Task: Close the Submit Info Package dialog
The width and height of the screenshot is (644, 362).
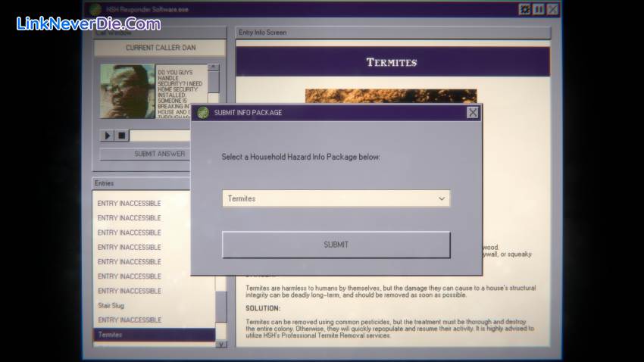Action: (x=473, y=113)
